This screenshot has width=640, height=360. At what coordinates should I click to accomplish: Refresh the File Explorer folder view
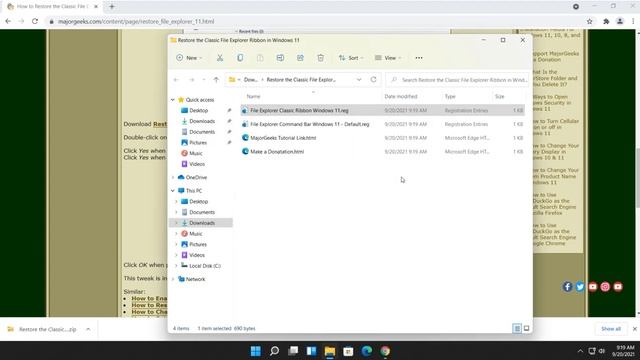click(373, 80)
